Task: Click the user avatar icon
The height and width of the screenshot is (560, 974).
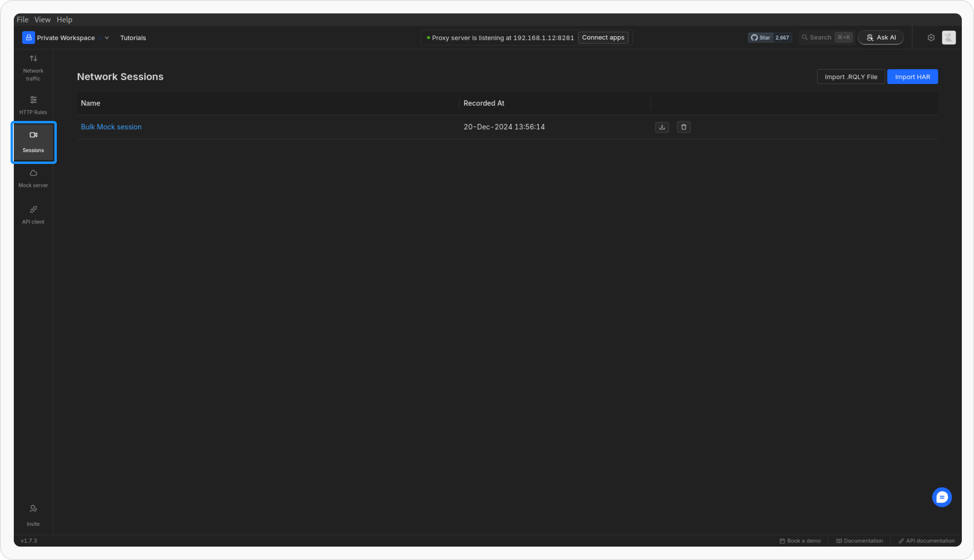Action: pos(948,38)
